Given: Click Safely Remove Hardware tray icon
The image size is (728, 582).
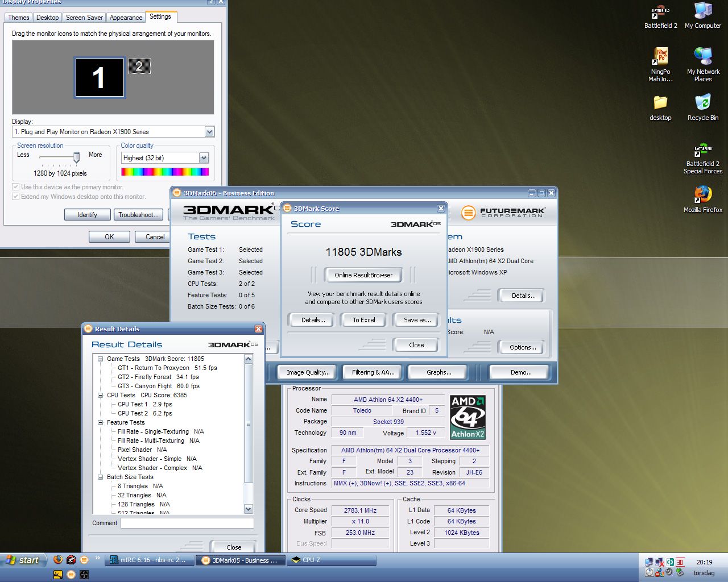Looking at the screenshot, I should tap(680, 572).
